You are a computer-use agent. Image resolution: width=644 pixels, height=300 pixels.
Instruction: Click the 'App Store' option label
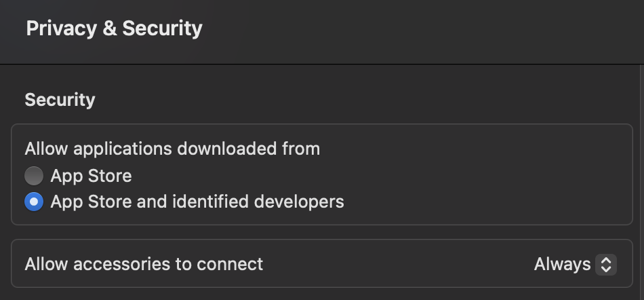[x=91, y=176]
